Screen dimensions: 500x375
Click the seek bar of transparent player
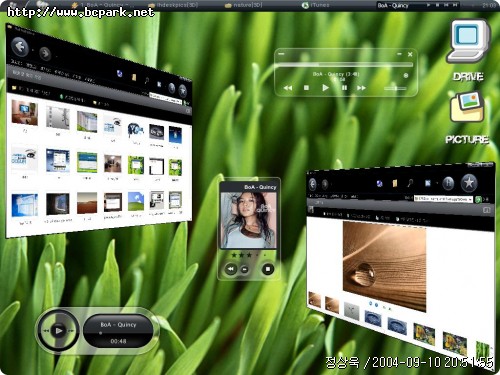click(345, 64)
